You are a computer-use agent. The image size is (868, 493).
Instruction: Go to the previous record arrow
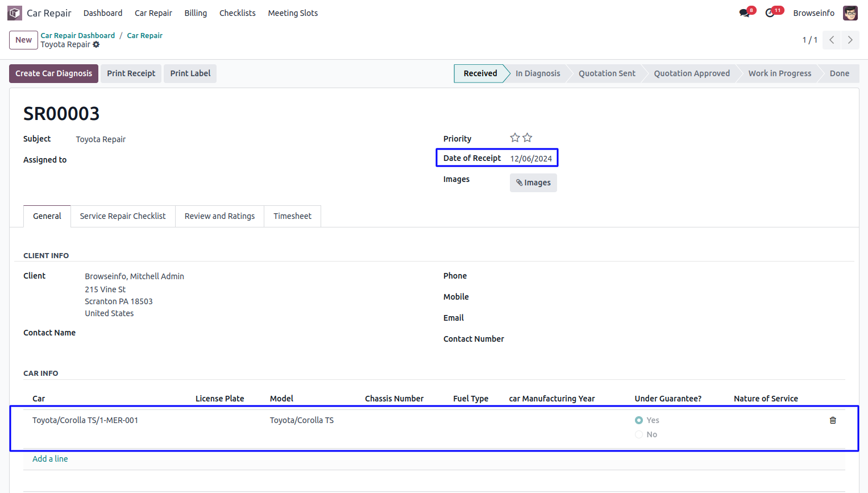coord(832,40)
